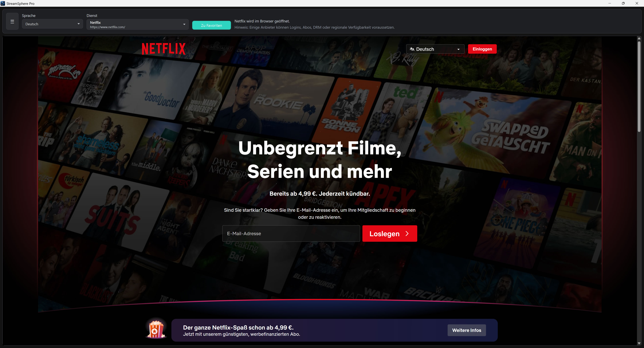Open Netflix page language selector Deutsch

(435, 49)
